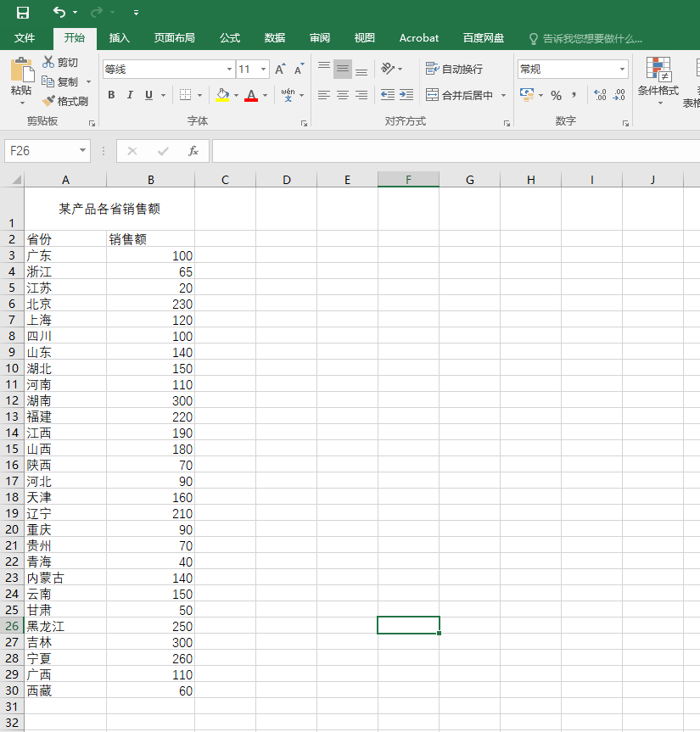This screenshot has width=700, height=732.
Task: Click Merge and Center (合并后居中)
Action: tap(462, 95)
